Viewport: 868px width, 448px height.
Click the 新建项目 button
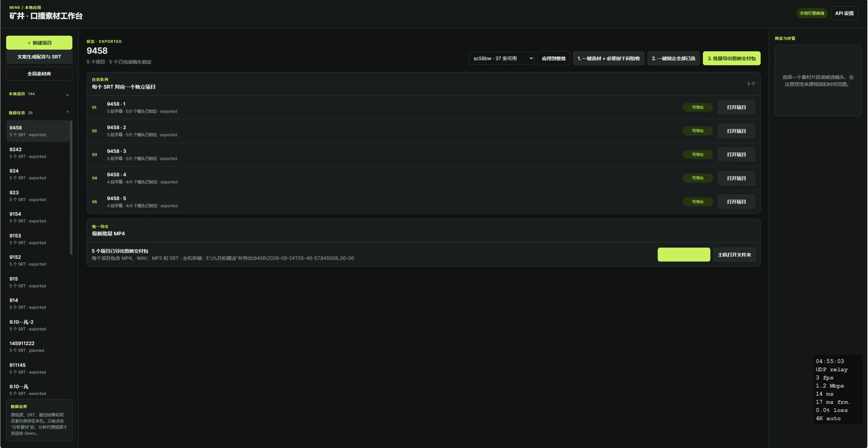point(39,43)
